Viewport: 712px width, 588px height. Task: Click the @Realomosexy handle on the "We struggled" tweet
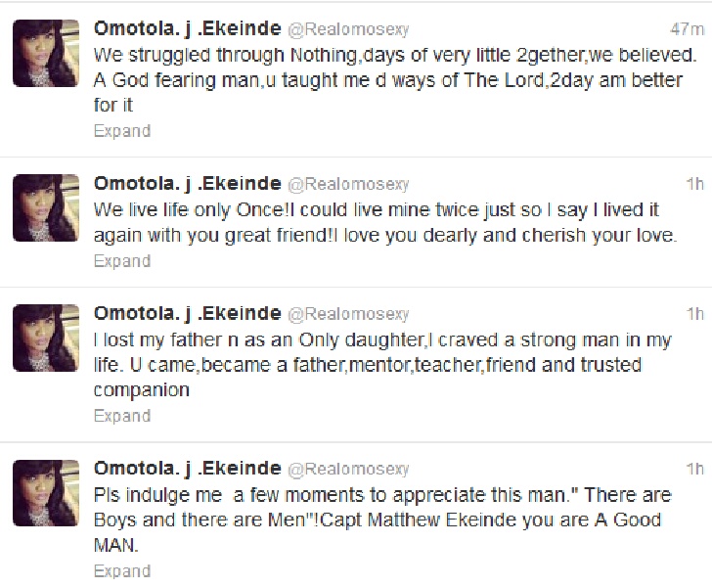(346, 28)
